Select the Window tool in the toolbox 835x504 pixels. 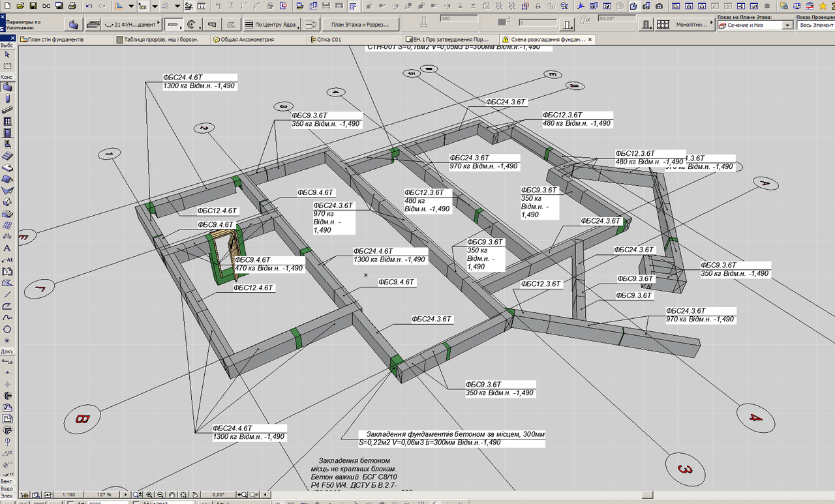(7, 121)
